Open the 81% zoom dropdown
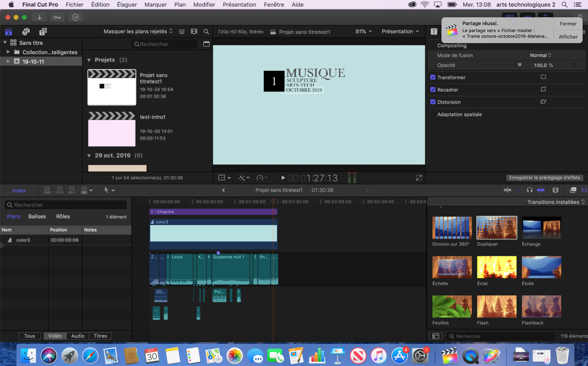The width and height of the screenshot is (588, 366). 364,32
